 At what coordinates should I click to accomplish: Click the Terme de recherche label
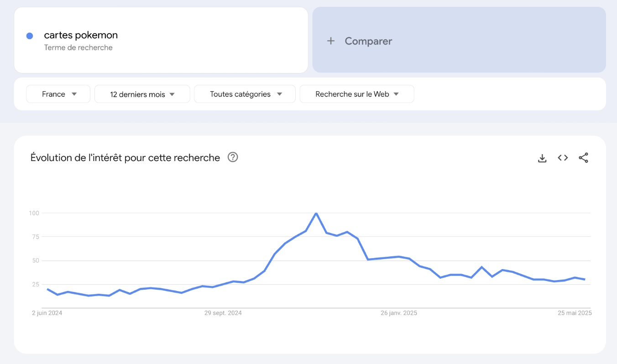pos(78,47)
